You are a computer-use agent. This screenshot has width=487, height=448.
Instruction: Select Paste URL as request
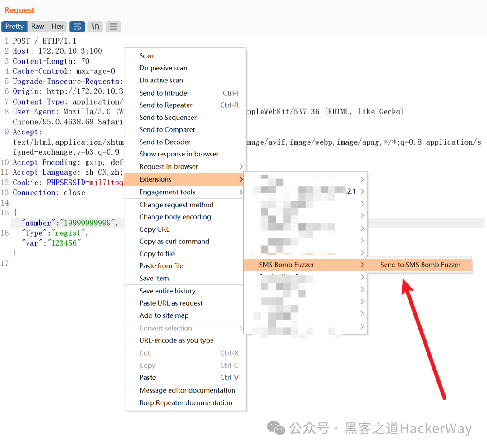185,303
